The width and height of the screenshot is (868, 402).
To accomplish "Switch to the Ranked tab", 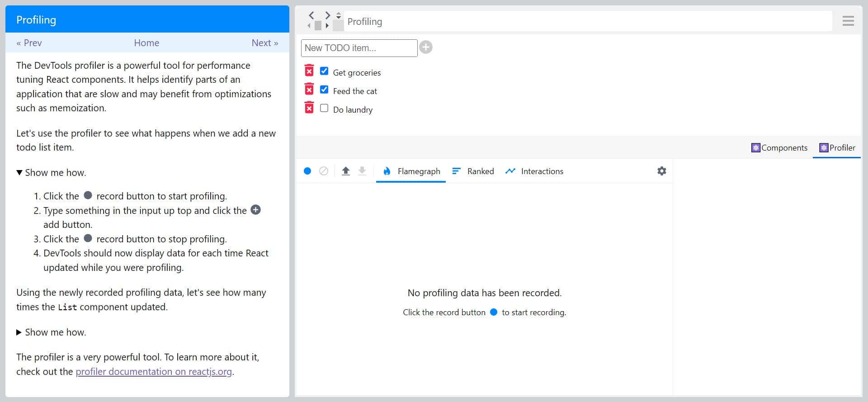I will [473, 171].
